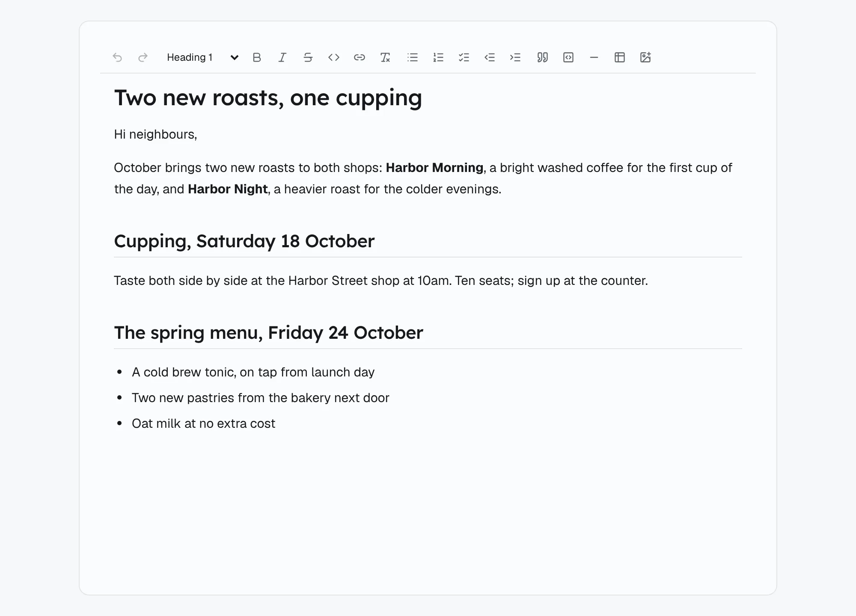Insert an image
This screenshot has width=856, height=616.
click(645, 57)
